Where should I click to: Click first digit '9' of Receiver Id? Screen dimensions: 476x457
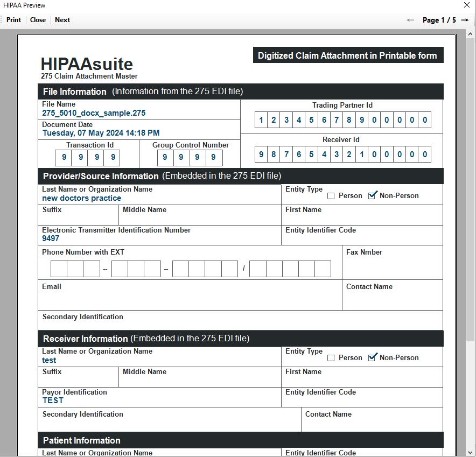click(261, 154)
